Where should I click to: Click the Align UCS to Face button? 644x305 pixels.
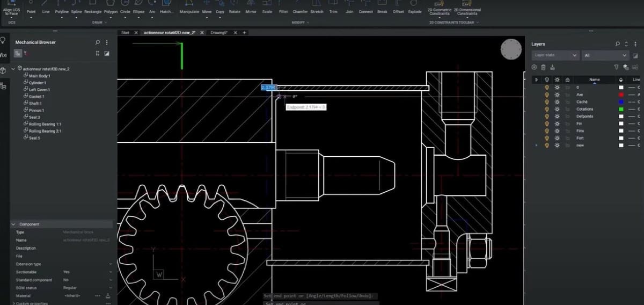point(11,9)
